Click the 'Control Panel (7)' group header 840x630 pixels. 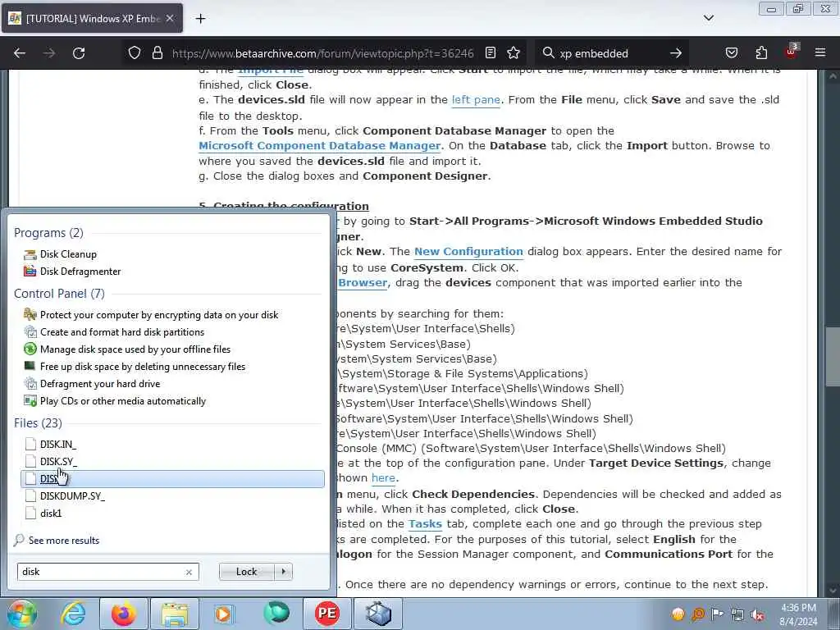pos(59,294)
